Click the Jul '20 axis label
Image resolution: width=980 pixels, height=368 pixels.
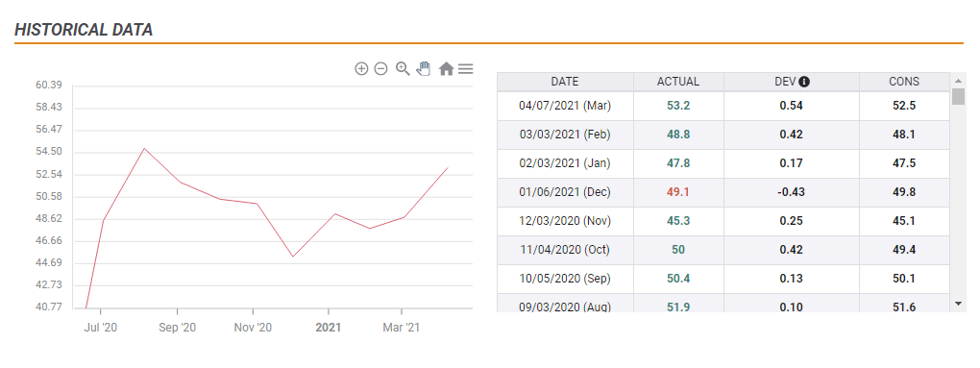coord(101,328)
